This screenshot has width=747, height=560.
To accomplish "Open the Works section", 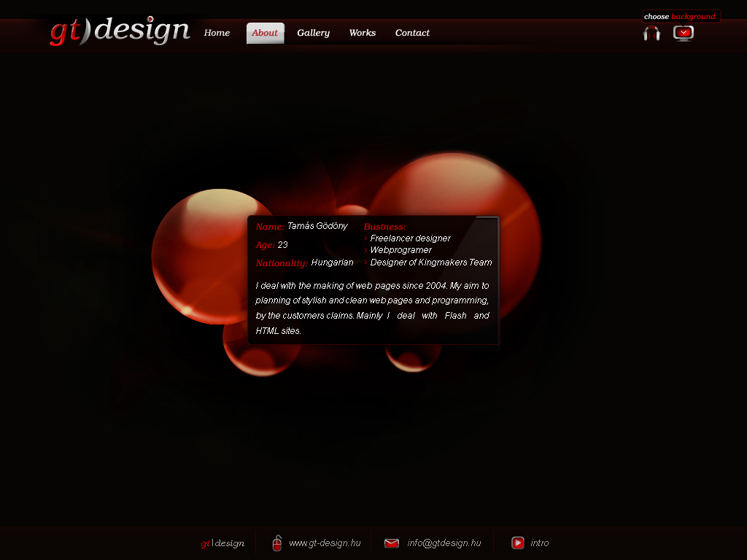I will pyautogui.click(x=362, y=33).
